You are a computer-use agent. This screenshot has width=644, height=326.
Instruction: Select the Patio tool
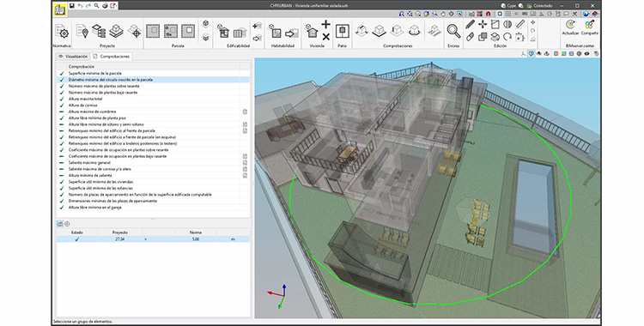point(342,31)
